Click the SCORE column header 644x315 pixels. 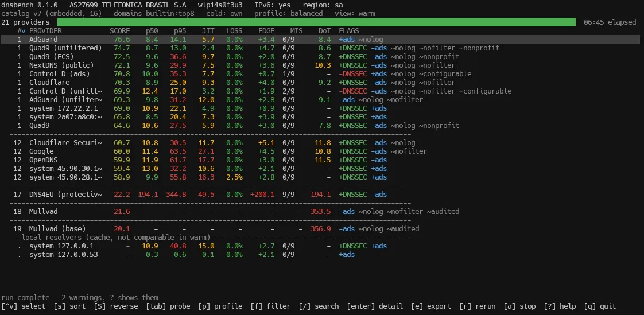120,31
